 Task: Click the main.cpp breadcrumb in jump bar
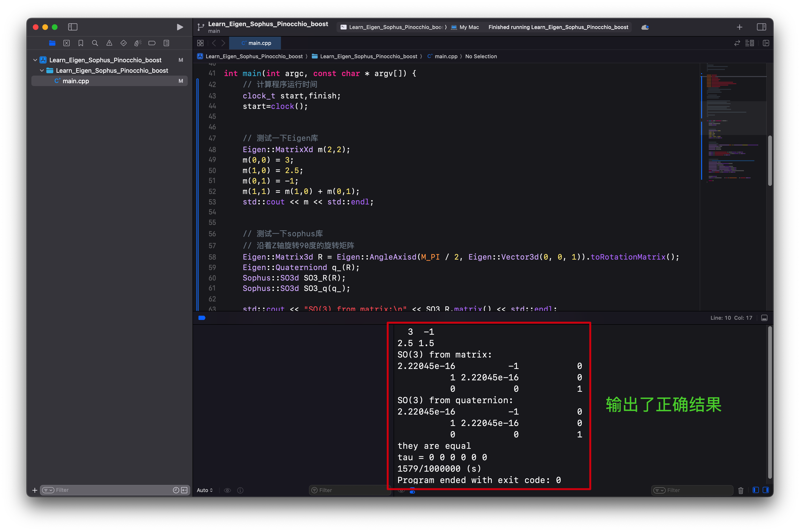tap(442, 56)
